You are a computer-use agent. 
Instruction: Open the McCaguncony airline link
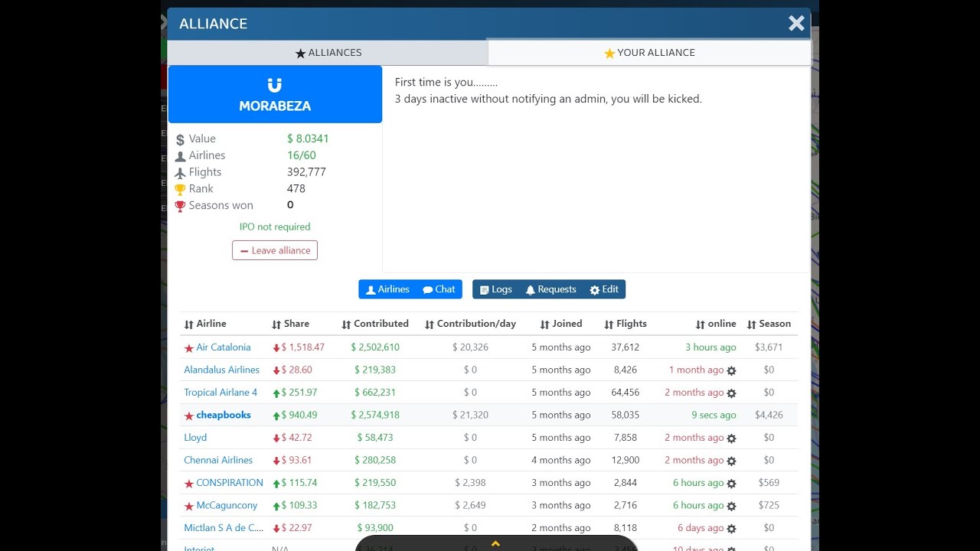pyautogui.click(x=227, y=506)
